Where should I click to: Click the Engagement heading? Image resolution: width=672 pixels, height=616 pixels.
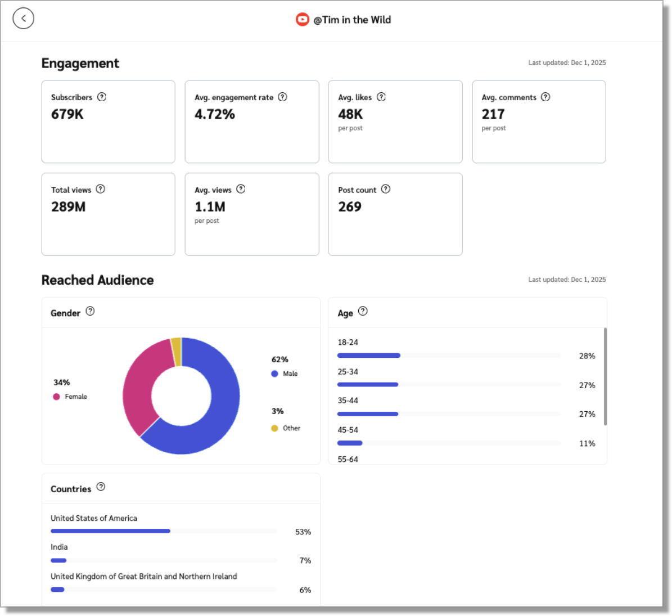80,64
